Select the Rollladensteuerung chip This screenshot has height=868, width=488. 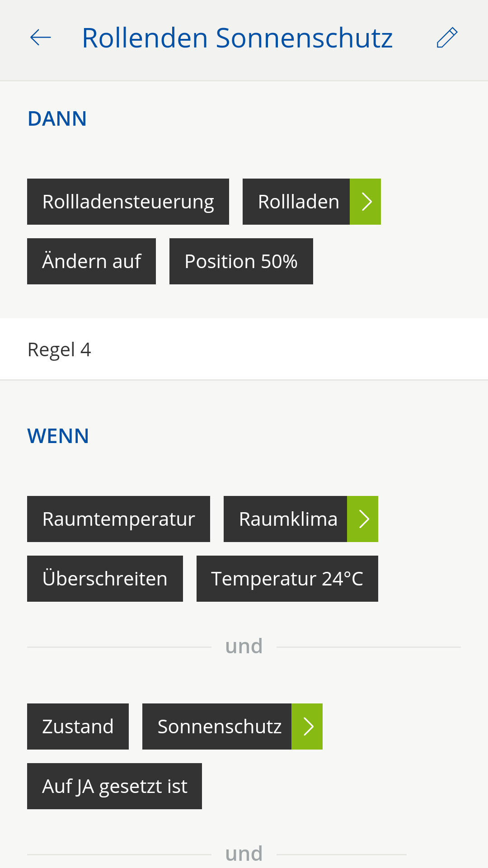click(x=128, y=202)
